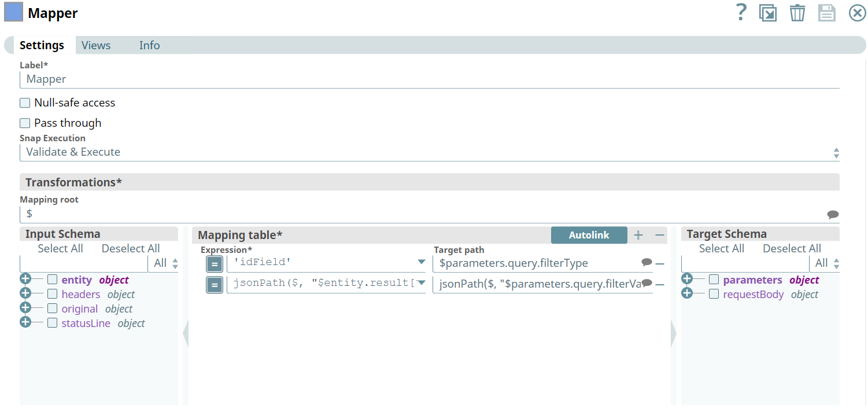The width and height of the screenshot is (868, 415).
Task: Click the blue Mapper snap icon
Action: tap(13, 12)
